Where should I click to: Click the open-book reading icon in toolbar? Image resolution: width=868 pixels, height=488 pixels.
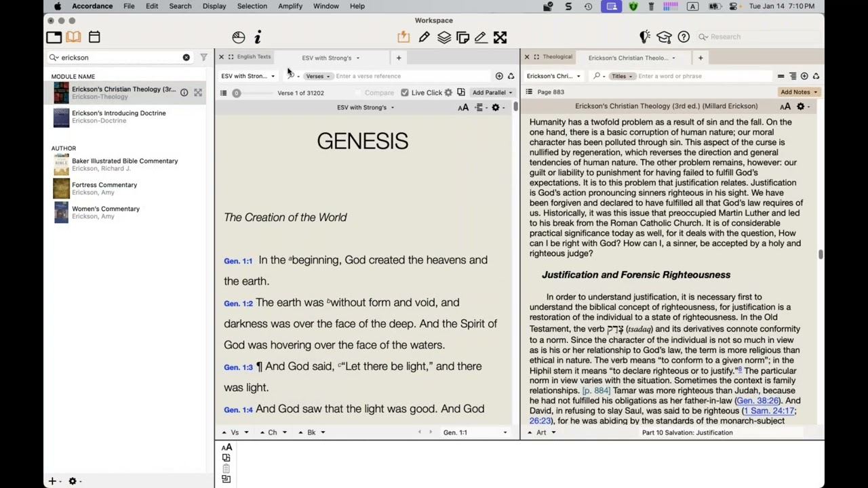(x=73, y=37)
